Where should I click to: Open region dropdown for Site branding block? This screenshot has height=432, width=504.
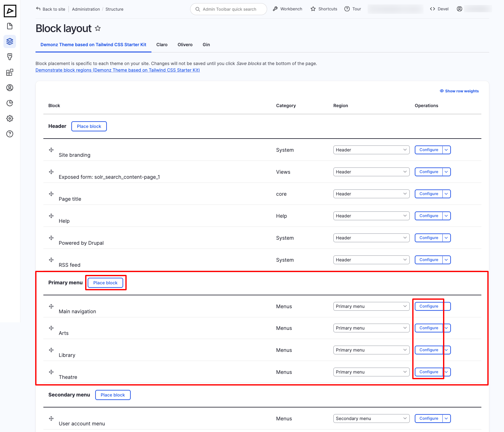pyautogui.click(x=371, y=150)
